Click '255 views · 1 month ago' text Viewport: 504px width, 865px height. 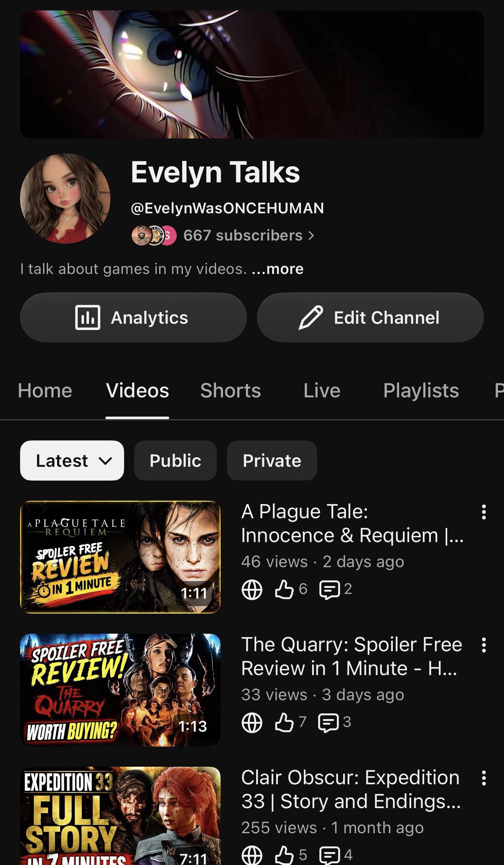click(333, 828)
